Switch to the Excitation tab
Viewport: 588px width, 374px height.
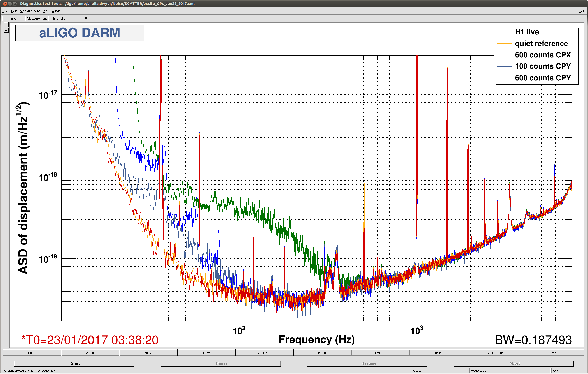[x=60, y=18]
